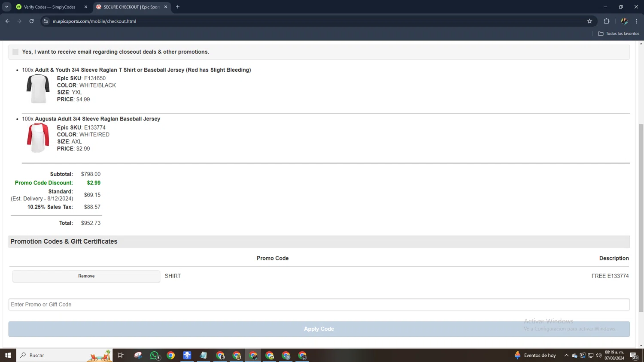Expand the tab search dropdown arrow
The image size is (644, 362).
pyautogui.click(x=6, y=7)
